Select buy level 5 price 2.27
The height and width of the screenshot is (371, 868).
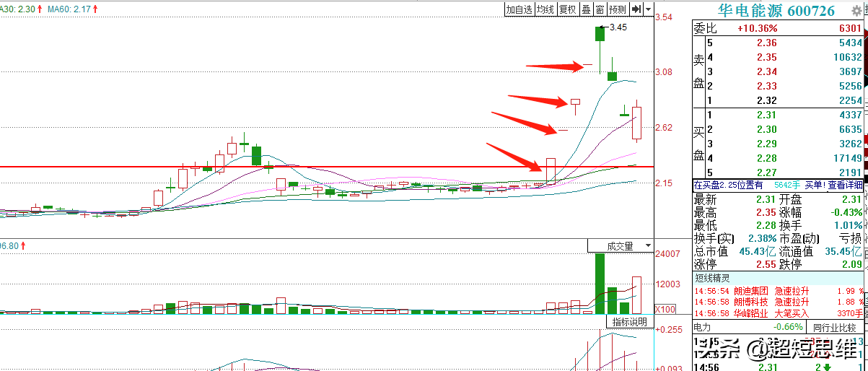point(767,173)
